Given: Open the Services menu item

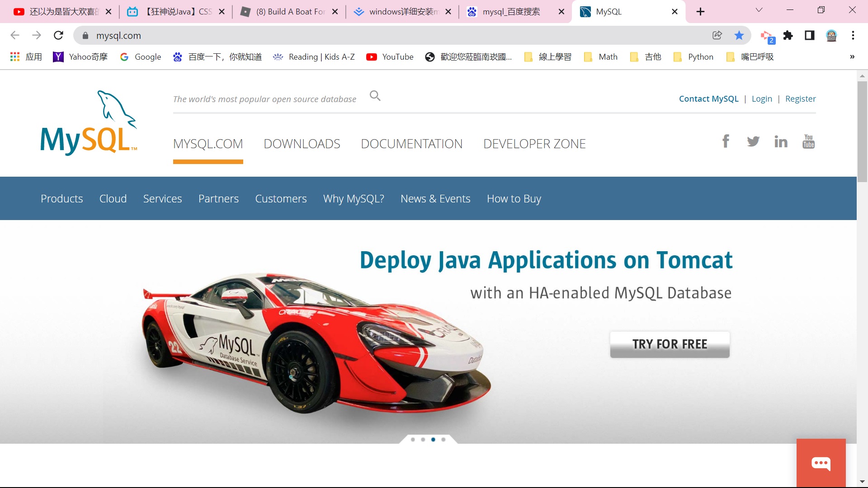Looking at the screenshot, I should 163,198.
